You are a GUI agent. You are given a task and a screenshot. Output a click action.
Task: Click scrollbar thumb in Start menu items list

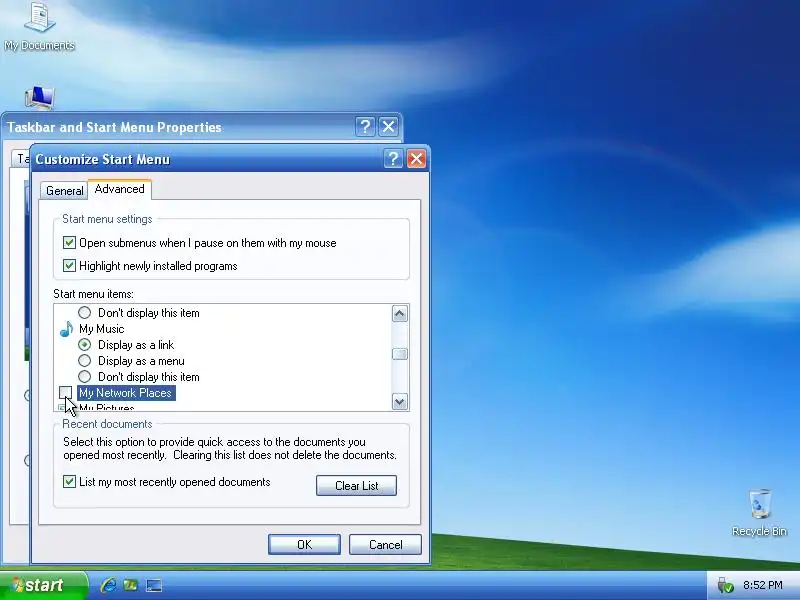[399, 354]
